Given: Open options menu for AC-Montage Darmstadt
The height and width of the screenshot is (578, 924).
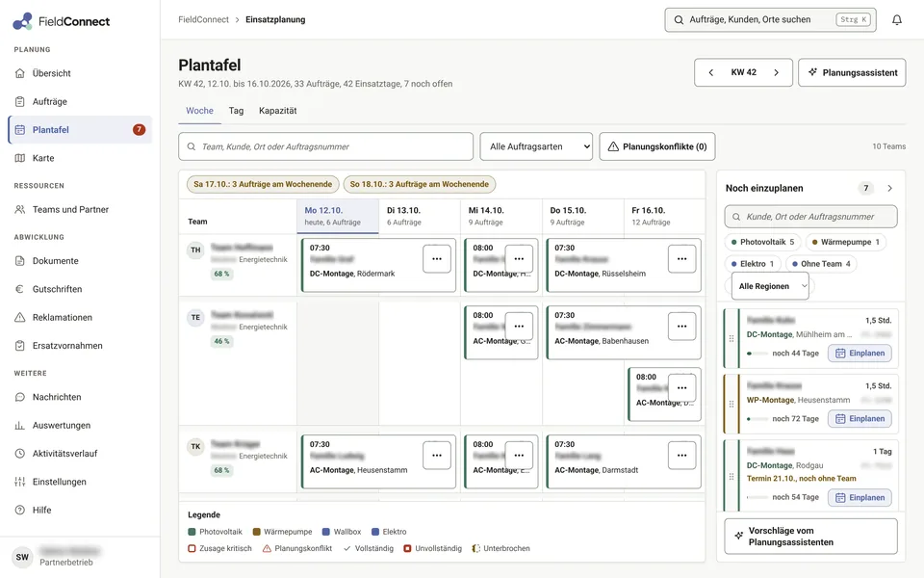Looking at the screenshot, I should (681, 456).
